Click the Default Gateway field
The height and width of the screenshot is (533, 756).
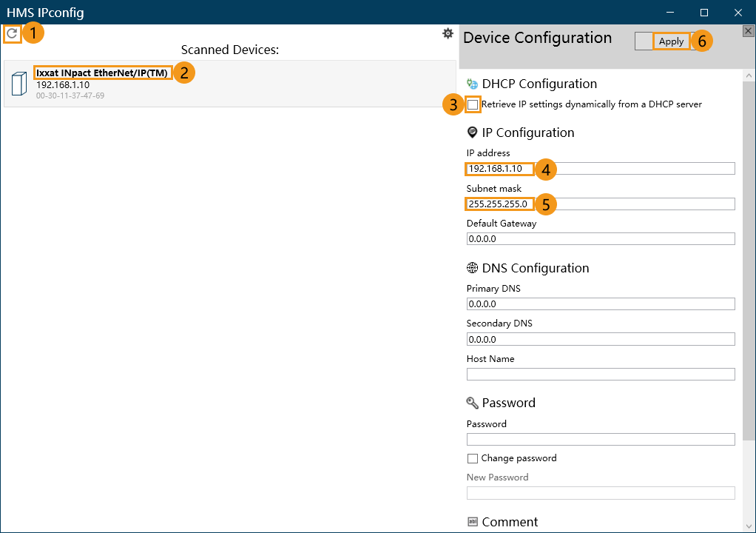[601, 239]
